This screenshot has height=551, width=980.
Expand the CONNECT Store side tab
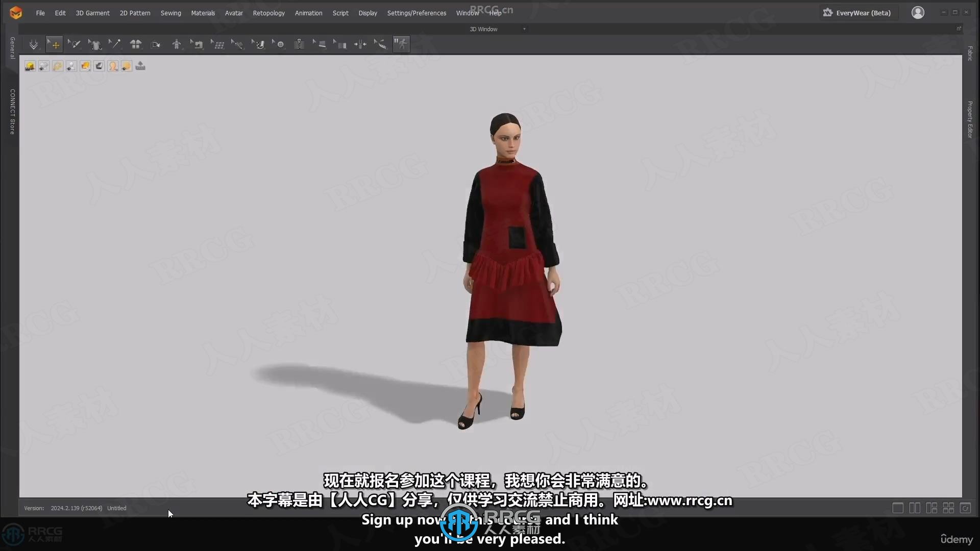(x=12, y=112)
